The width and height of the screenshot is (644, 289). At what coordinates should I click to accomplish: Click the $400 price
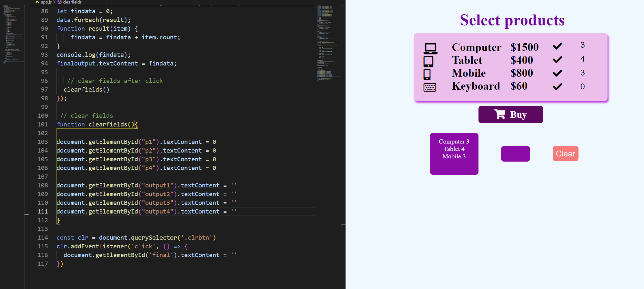coord(522,60)
